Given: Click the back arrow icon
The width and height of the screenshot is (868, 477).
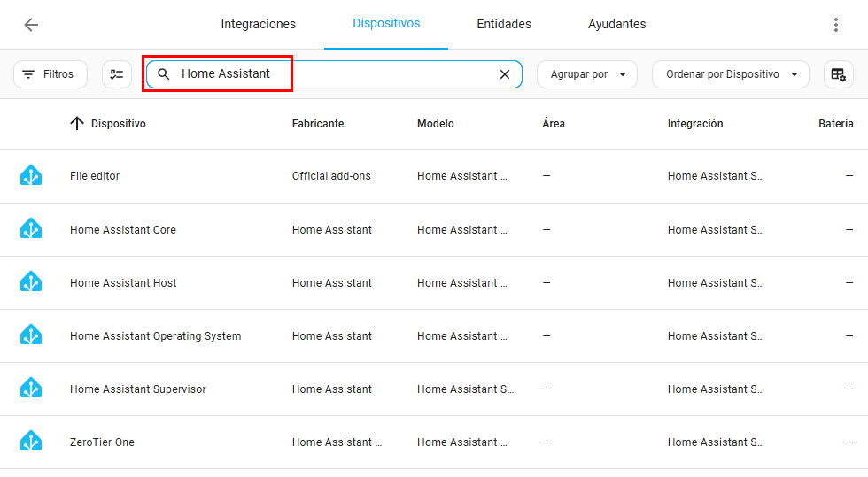Looking at the screenshot, I should click(x=31, y=25).
